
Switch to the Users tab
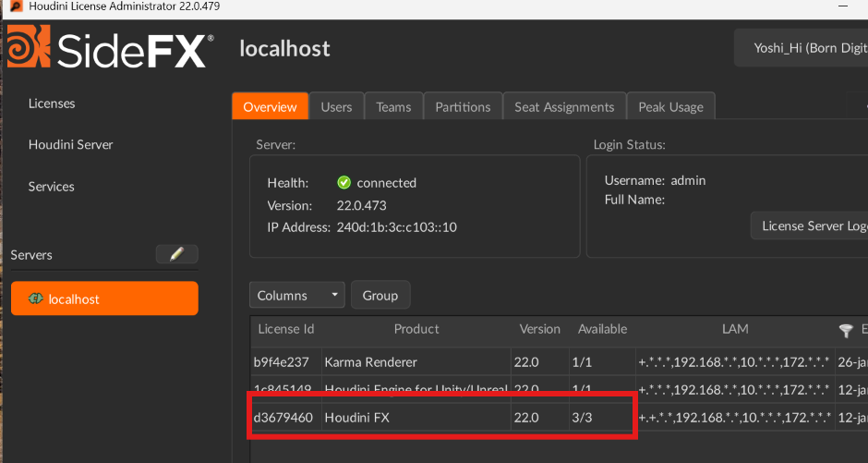336,106
